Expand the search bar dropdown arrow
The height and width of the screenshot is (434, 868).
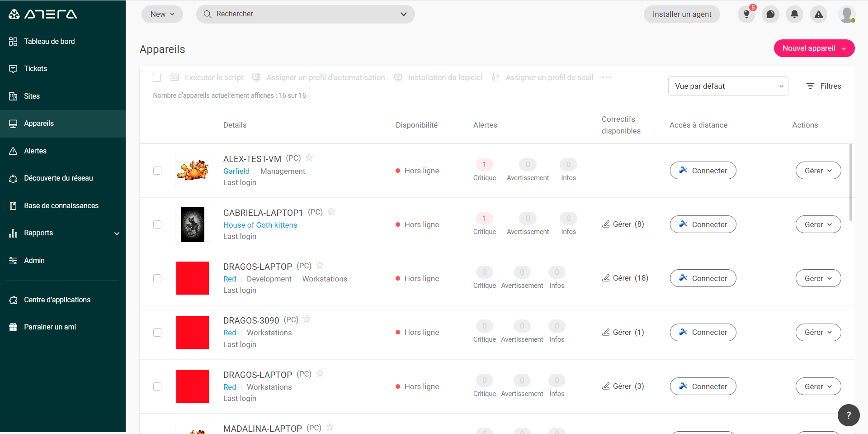tap(404, 14)
